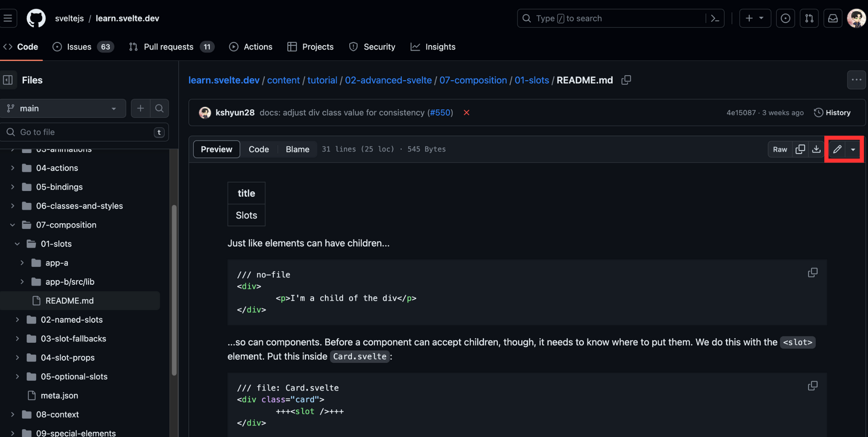Switch to the Pull requests tab

click(169, 47)
